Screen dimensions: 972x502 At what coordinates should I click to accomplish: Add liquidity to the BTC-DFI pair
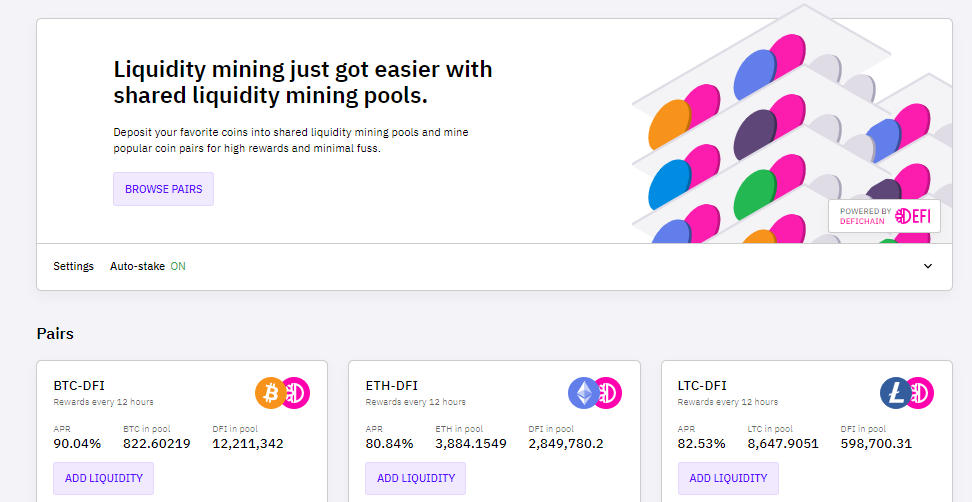coord(104,478)
